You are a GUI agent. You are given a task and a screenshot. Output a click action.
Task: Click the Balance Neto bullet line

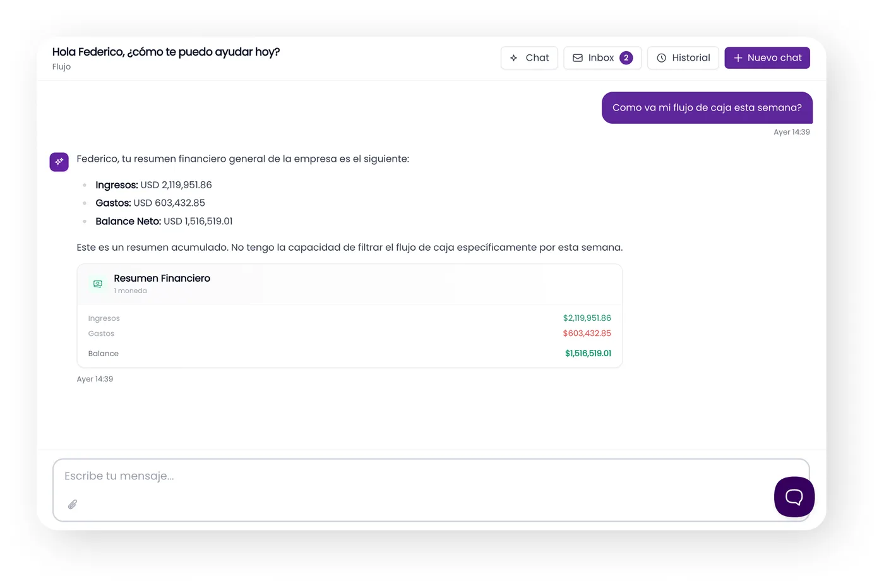(164, 222)
